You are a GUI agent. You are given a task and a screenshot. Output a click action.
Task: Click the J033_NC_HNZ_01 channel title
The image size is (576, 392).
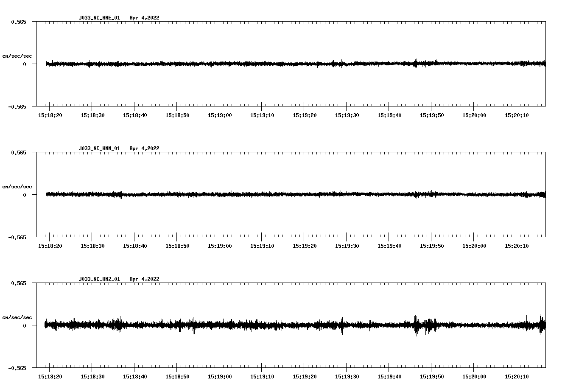click(x=99, y=279)
